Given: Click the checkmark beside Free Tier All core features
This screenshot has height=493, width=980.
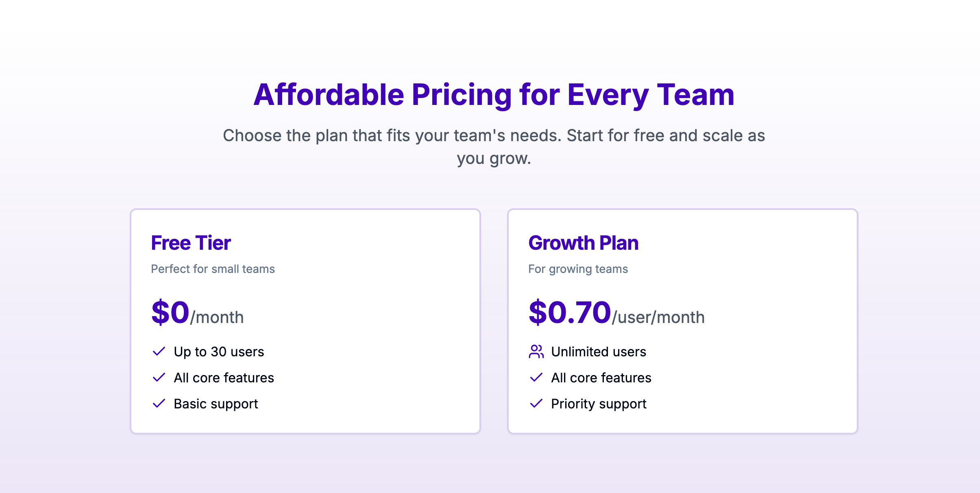Looking at the screenshot, I should [159, 377].
